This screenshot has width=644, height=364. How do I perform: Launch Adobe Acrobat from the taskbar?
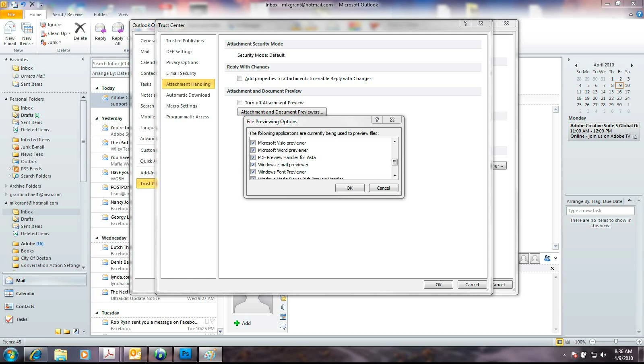[109, 354]
